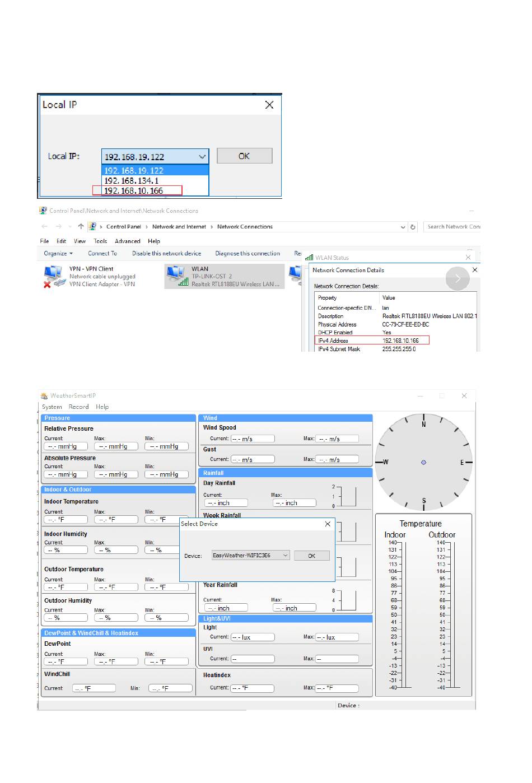
Task: Click OK in the Select Device dialog
Action: click(311, 556)
